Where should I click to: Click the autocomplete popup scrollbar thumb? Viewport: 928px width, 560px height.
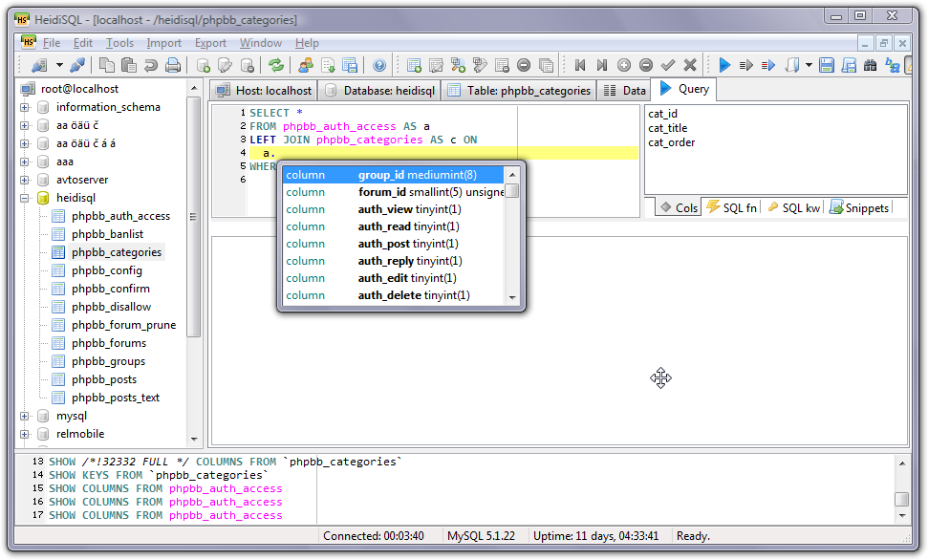point(512,190)
